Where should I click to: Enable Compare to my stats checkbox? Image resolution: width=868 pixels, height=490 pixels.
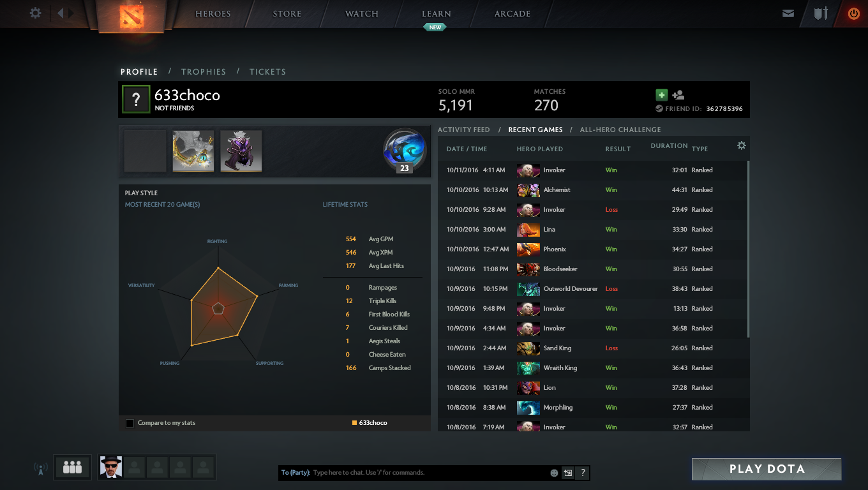pyautogui.click(x=130, y=423)
